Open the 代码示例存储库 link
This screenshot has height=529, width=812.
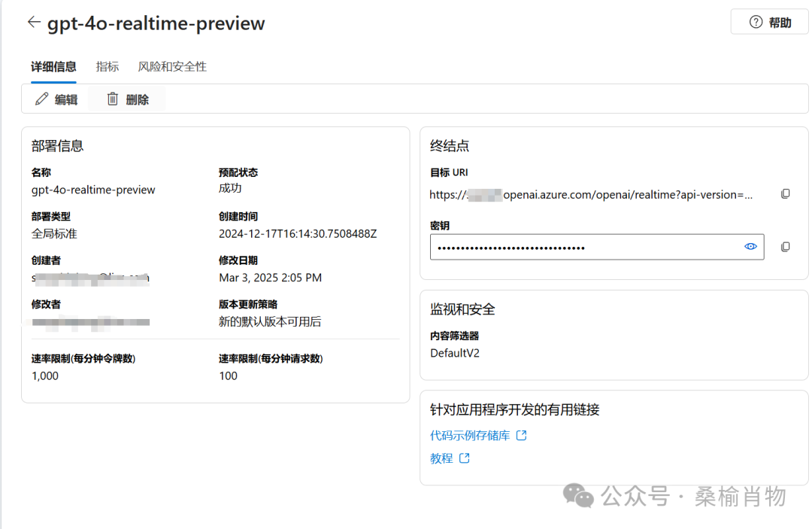[478, 435]
